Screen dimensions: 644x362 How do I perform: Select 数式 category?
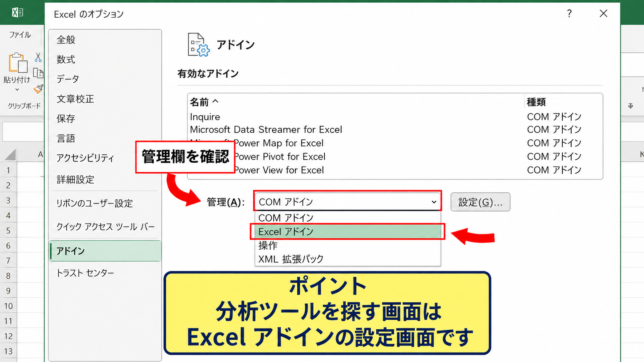coord(105,59)
